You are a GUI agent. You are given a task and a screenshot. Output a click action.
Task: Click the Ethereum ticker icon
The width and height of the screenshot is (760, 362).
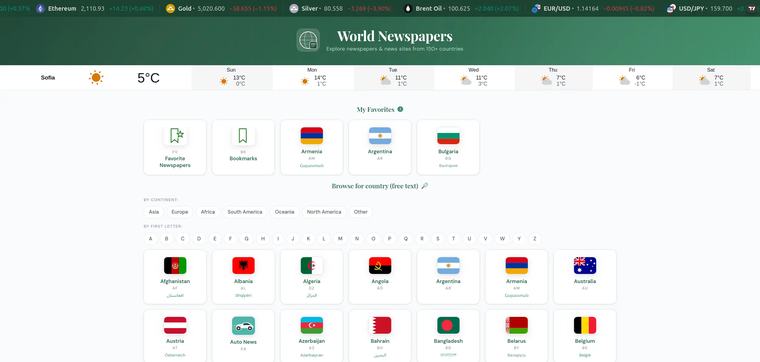[x=40, y=8]
